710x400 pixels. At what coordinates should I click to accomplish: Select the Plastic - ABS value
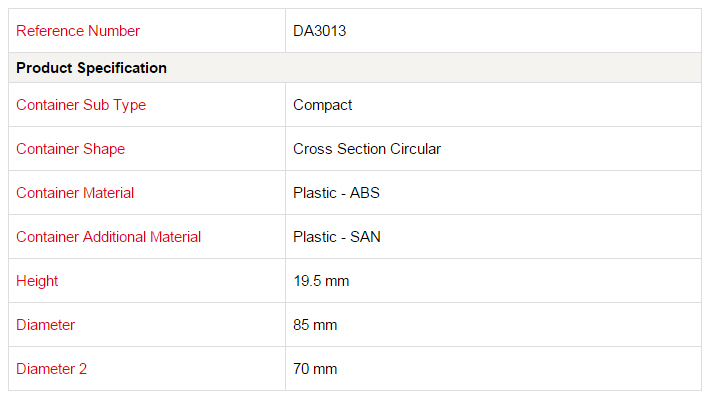[336, 193]
